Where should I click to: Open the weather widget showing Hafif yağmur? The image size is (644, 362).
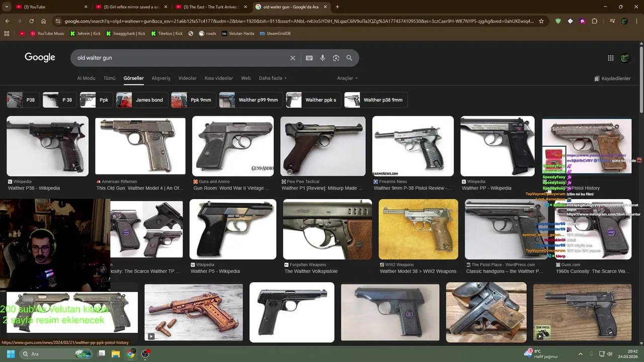541,354
